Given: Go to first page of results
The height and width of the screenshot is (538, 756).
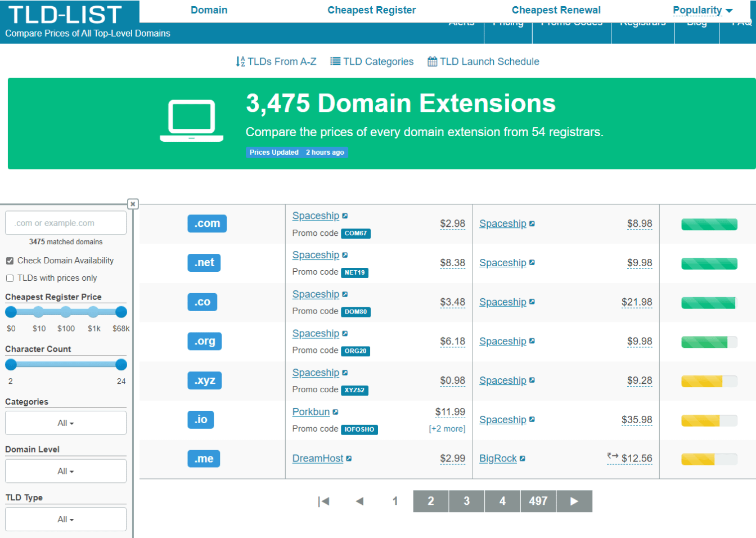Looking at the screenshot, I should (x=323, y=501).
